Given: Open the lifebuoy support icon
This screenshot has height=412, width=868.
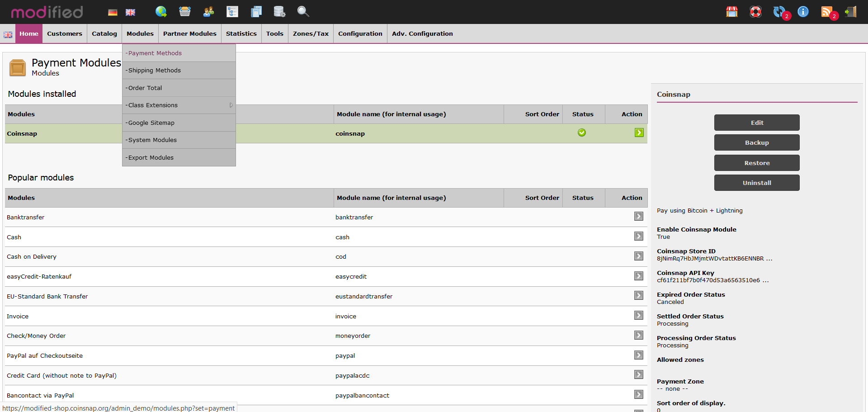Looking at the screenshot, I should point(755,11).
